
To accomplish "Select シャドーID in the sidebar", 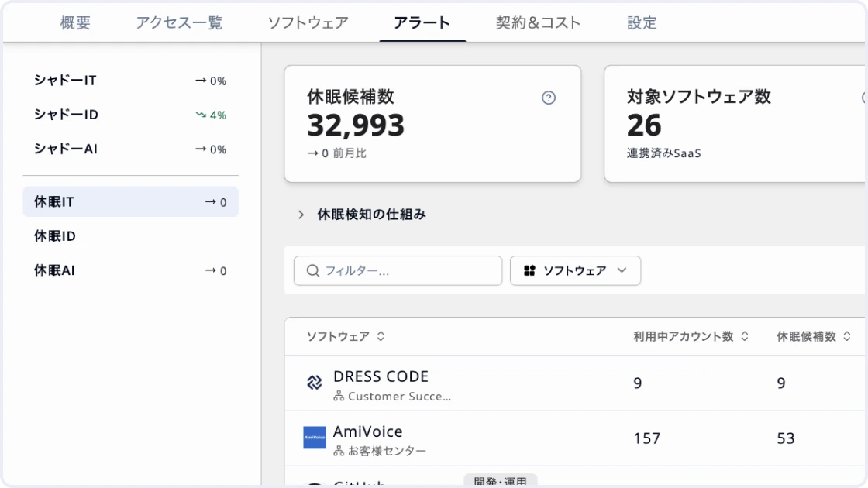I will tap(131, 115).
